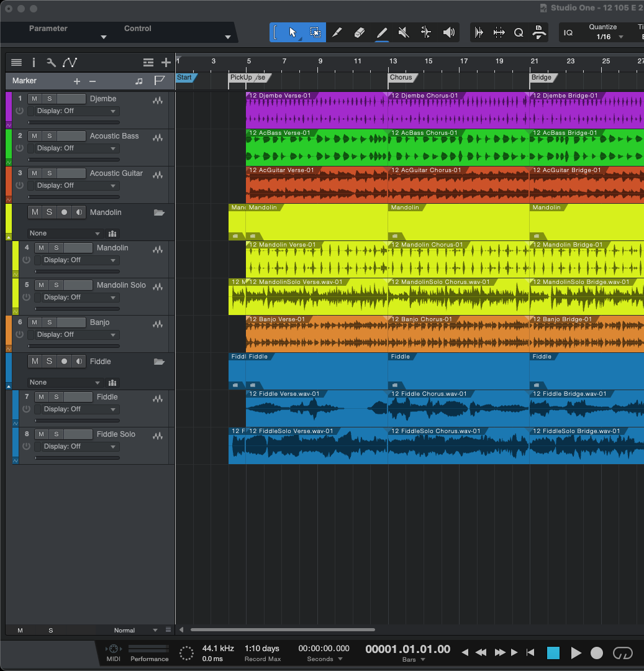
Task: Open Djembe Display: Off dropdown
Action: [x=76, y=111]
